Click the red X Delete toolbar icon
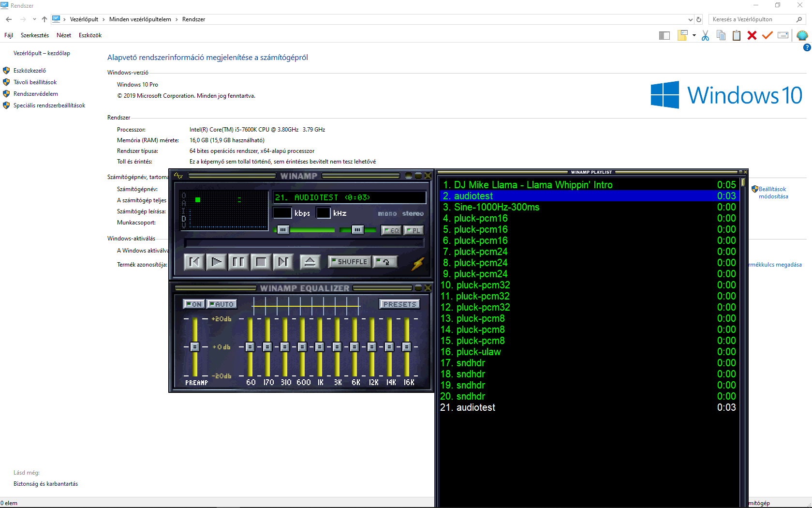The width and height of the screenshot is (812, 508). point(752,35)
